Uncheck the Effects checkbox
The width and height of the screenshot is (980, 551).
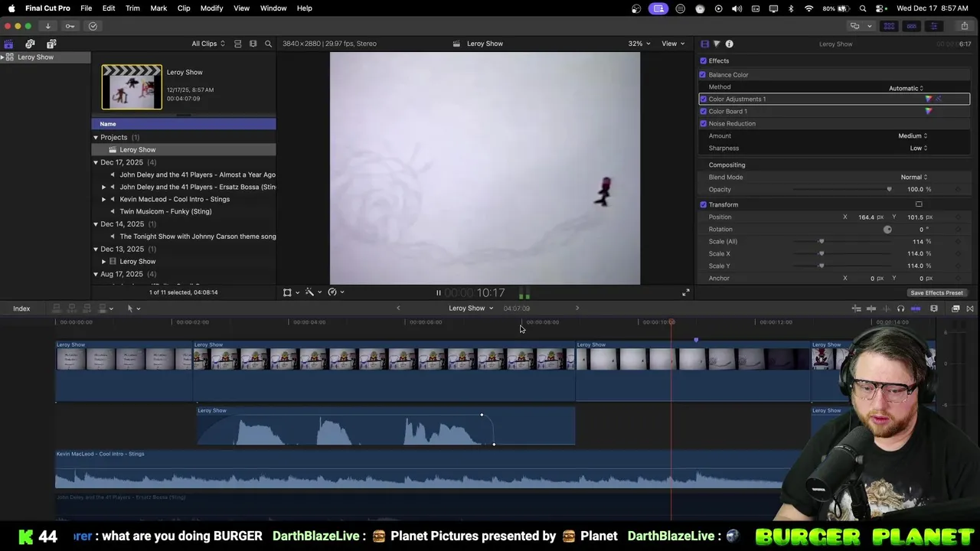click(703, 60)
